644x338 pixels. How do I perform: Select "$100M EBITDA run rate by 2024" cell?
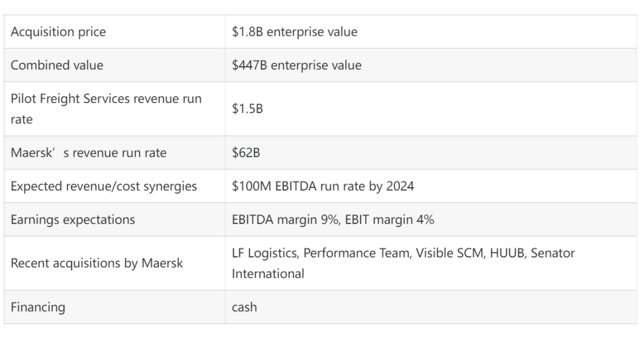(323, 187)
